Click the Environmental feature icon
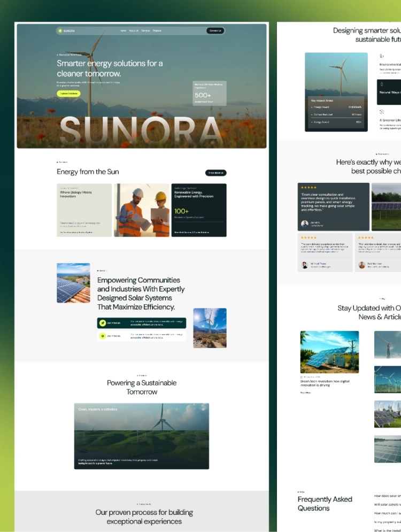 pos(382,56)
